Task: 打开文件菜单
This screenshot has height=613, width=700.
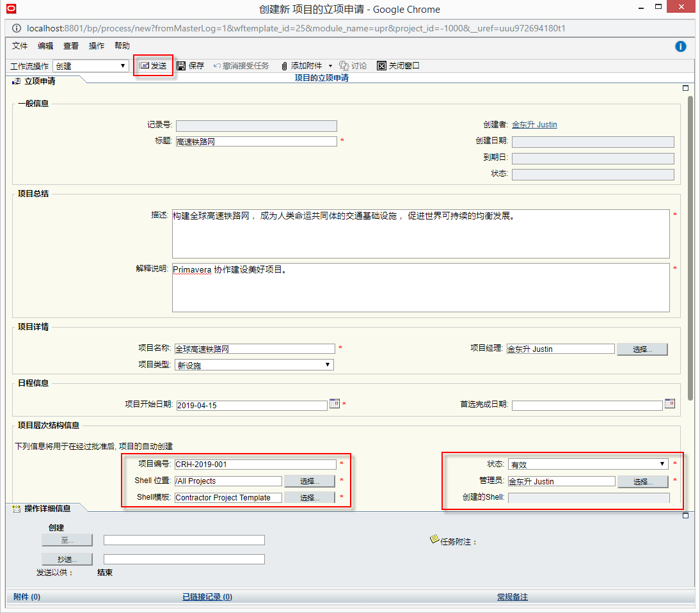Action: click(x=19, y=46)
